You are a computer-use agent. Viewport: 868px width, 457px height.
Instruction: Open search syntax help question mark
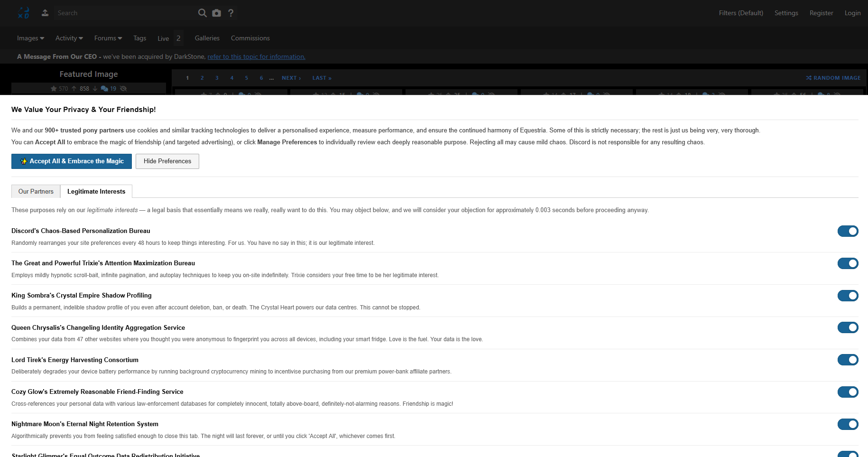tap(231, 13)
